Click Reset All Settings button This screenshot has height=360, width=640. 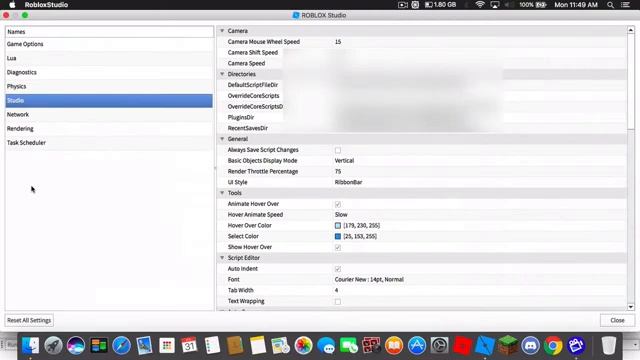click(x=29, y=320)
